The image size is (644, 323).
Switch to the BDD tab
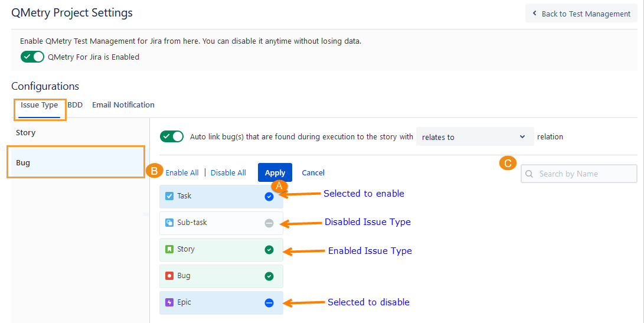coord(75,105)
